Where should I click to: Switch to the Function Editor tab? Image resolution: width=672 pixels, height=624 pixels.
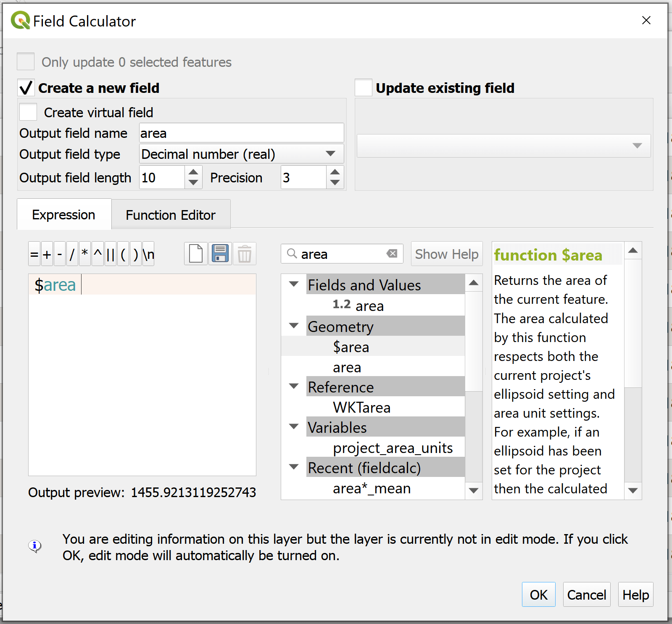(x=171, y=215)
